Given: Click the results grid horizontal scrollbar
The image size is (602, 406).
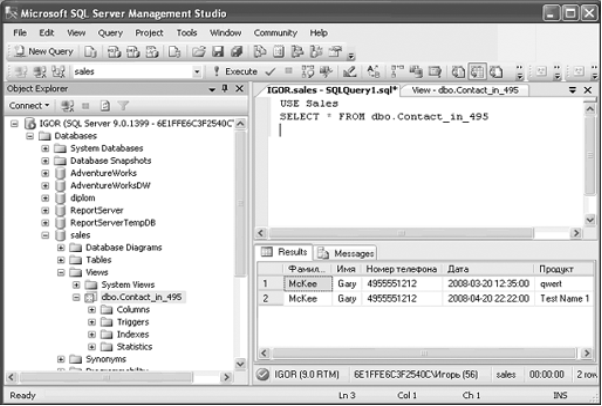Looking at the screenshot, I should click(425, 353).
